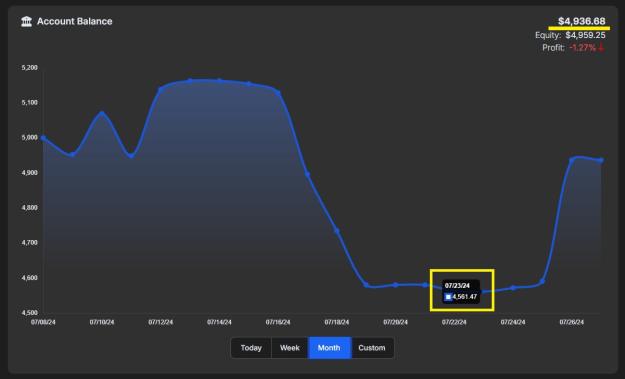Click the 07/14/24 x-axis date label

coord(219,322)
